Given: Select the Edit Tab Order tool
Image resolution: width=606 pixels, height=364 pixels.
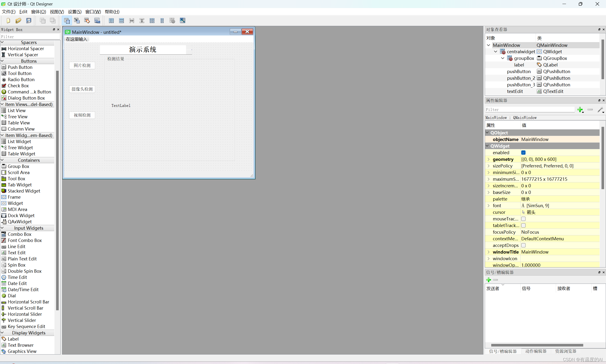Looking at the screenshot, I should pos(97,21).
